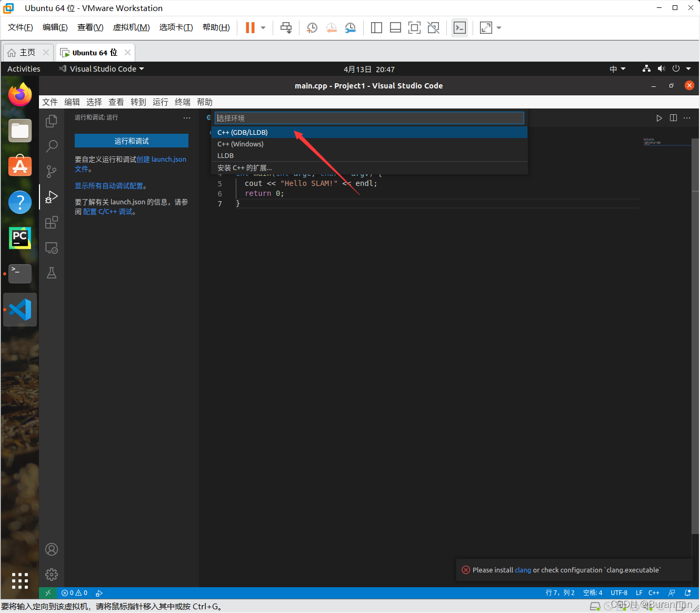Select the Run and Debug activity icon
Image resolution: width=700 pixels, height=613 pixels.
[x=52, y=197]
